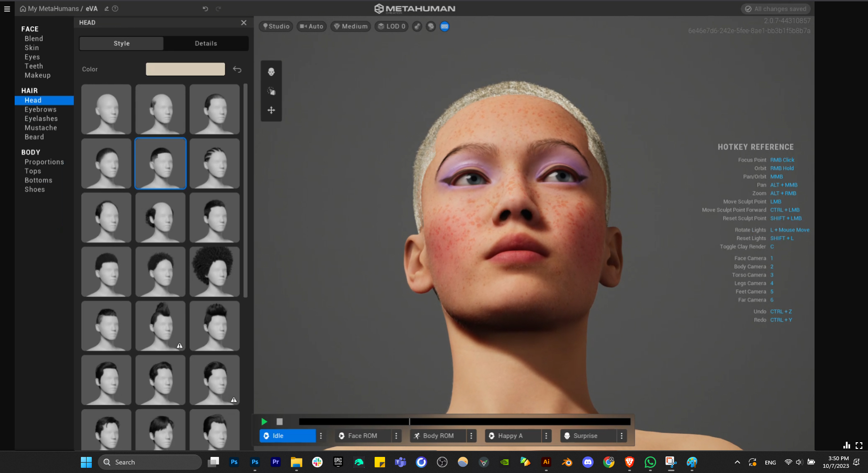The width and height of the screenshot is (868, 473).
Task: Toggle the hotkey reference keyboard button
Action: point(445,26)
